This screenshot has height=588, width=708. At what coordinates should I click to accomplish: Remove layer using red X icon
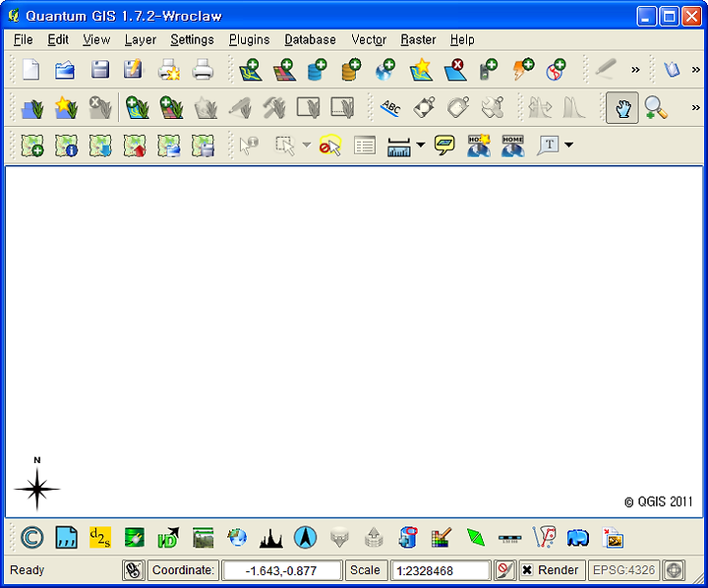(x=455, y=70)
